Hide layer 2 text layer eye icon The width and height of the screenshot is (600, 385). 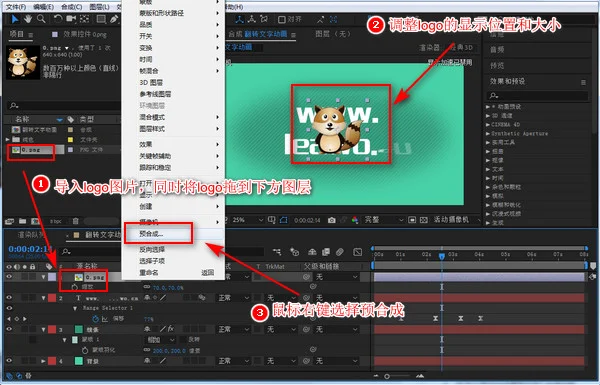(x=9, y=297)
